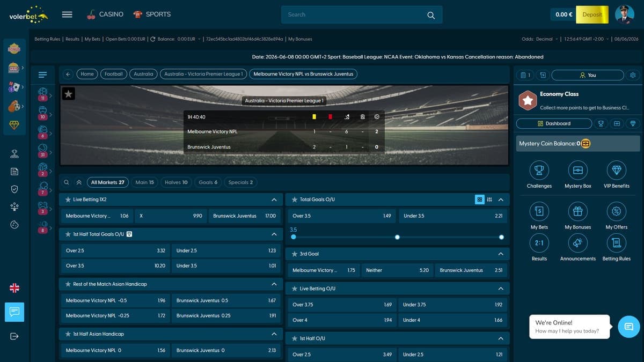Open the Challenges trophy icon
This screenshot has height=362, width=644.
(x=539, y=170)
